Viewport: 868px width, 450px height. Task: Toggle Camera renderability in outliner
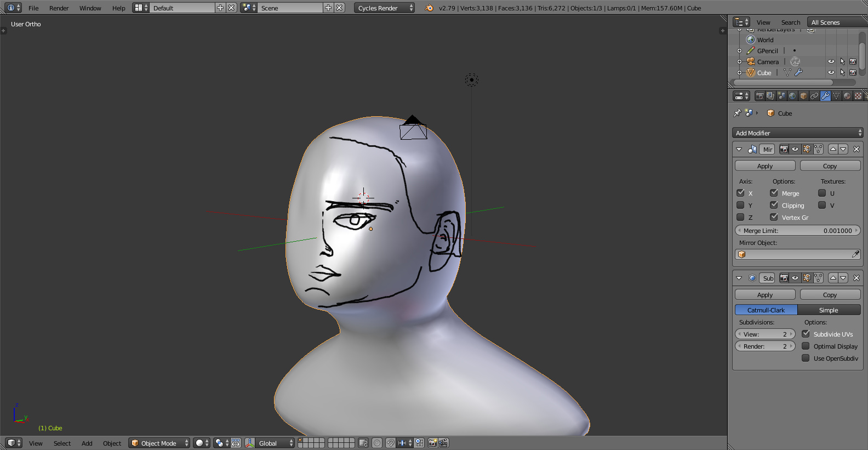tap(853, 61)
